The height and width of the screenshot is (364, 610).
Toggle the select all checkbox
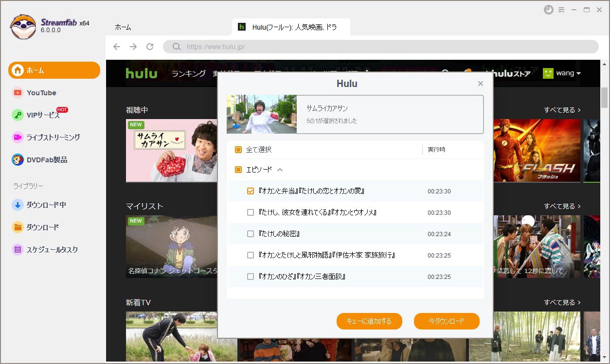click(238, 150)
